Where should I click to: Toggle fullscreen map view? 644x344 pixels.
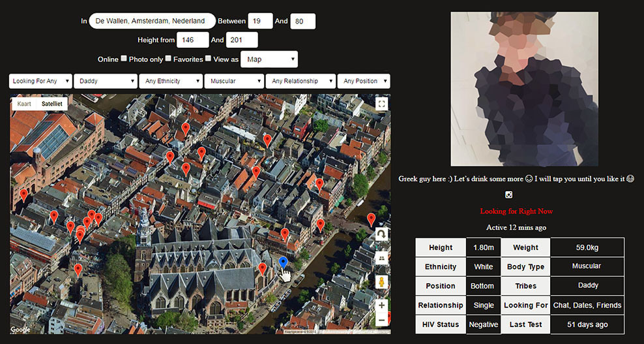(381, 103)
